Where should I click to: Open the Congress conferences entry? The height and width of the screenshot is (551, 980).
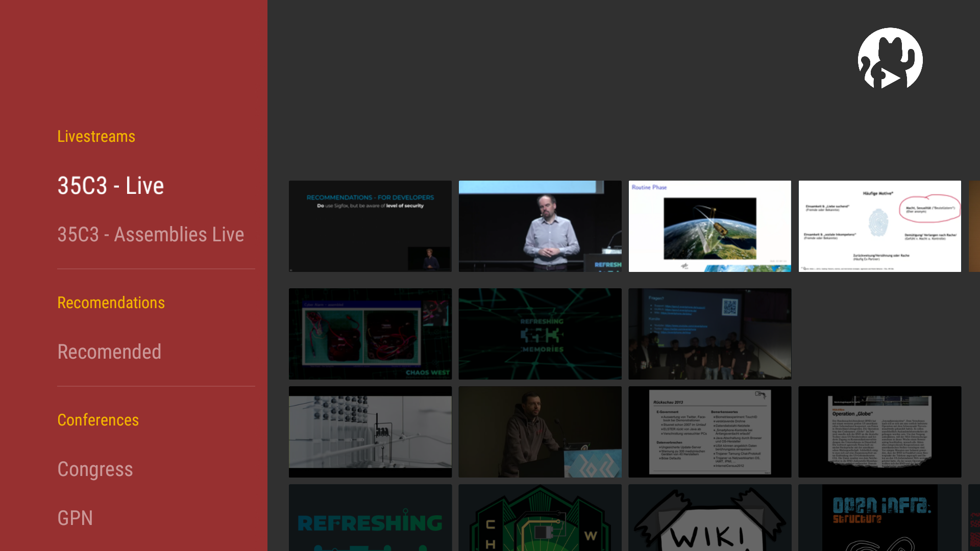[95, 469]
